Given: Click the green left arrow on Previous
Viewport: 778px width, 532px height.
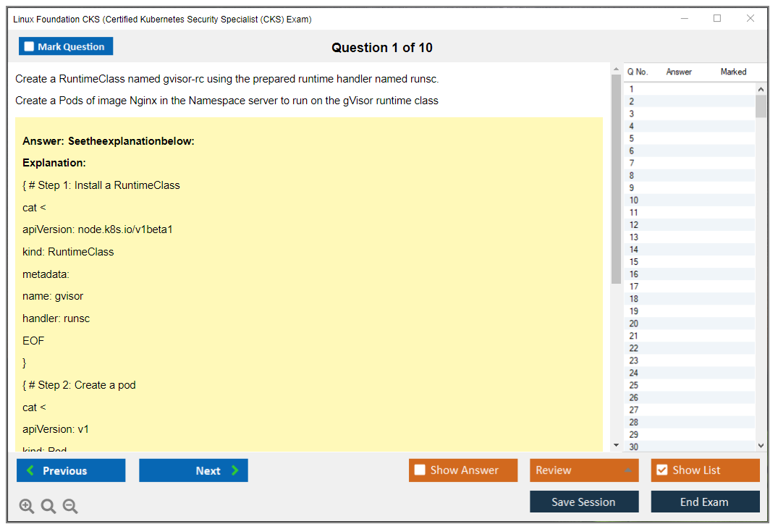Looking at the screenshot, I should pos(30,470).
